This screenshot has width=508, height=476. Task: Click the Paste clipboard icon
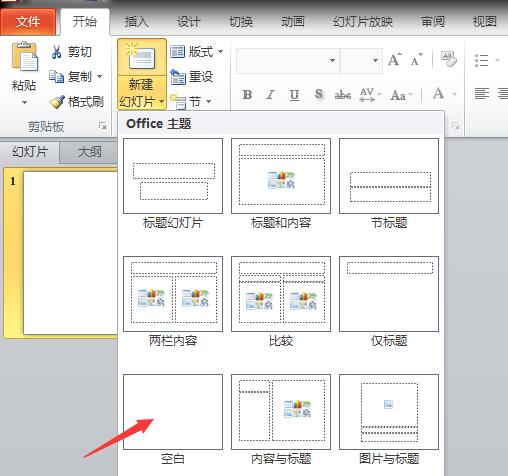(x=25, y=57)
